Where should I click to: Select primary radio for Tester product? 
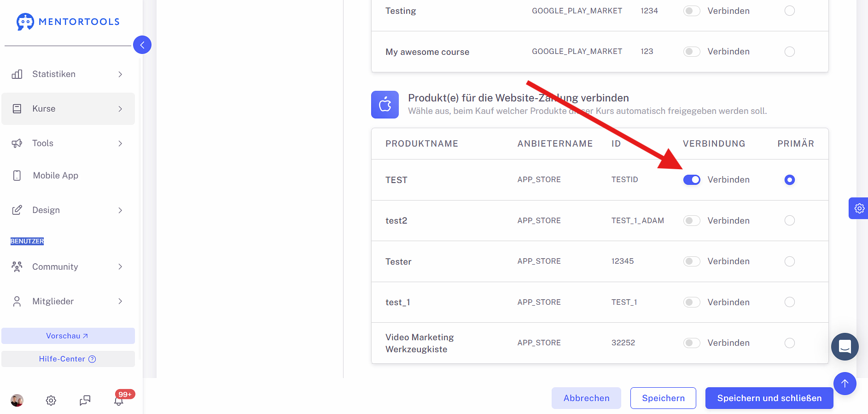click(x=789, y=261)
